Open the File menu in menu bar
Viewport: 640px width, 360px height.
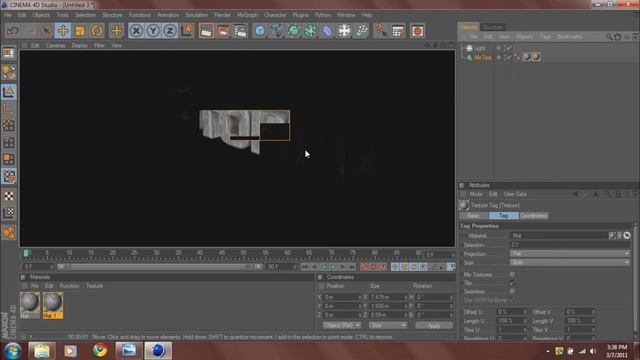tap(8, 15)
